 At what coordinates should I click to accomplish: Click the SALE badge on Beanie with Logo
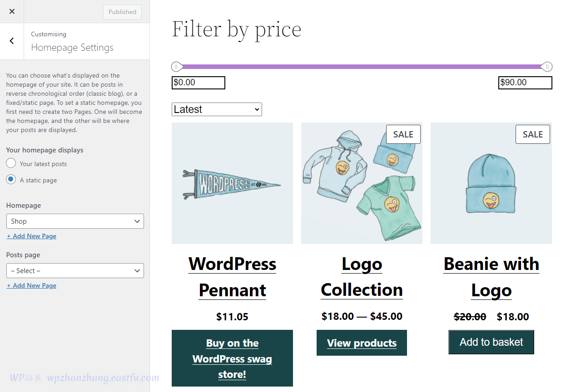(x=532, y=134)
